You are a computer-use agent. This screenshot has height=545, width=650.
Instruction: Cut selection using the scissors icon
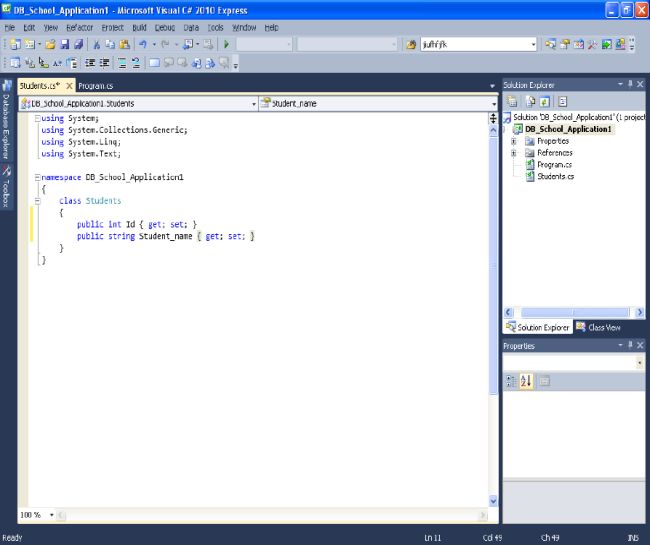[97, 44]
